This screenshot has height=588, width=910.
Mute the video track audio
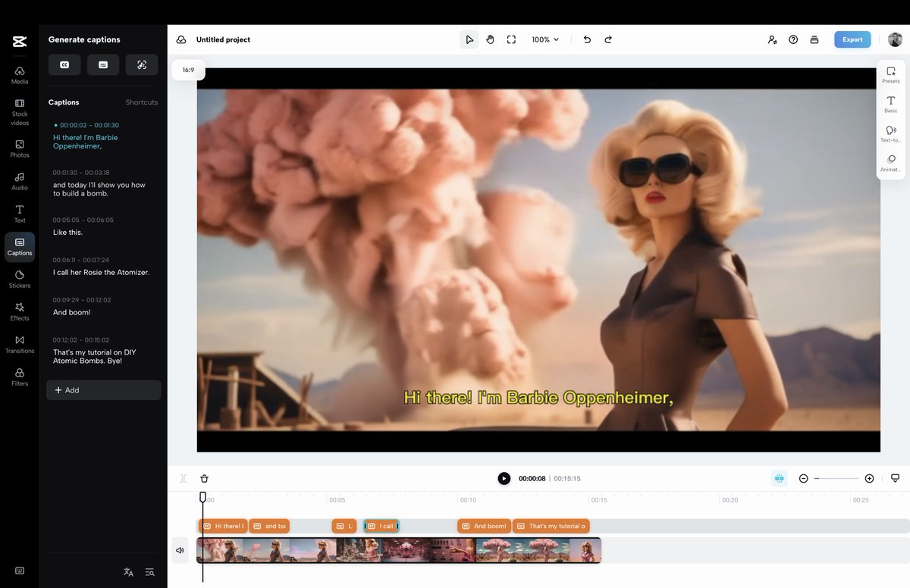(180, 550)
